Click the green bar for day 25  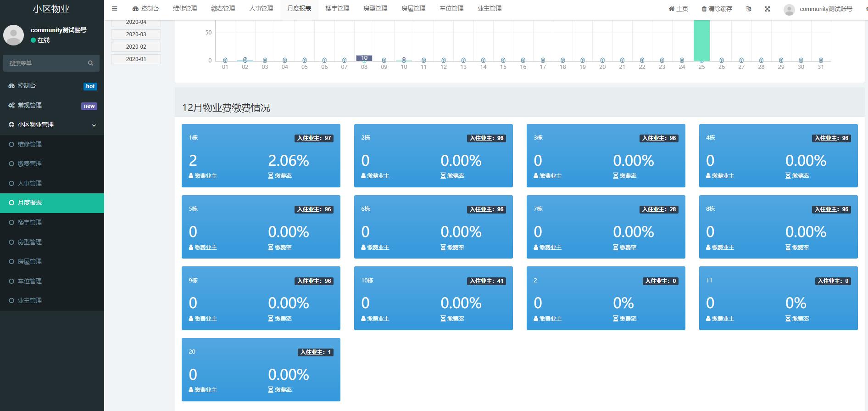coord(701,41)
